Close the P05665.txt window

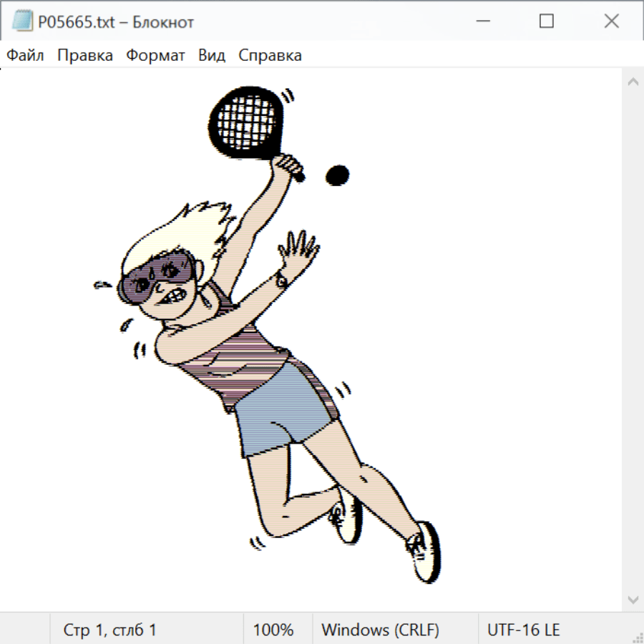click(x=611, y=21)
